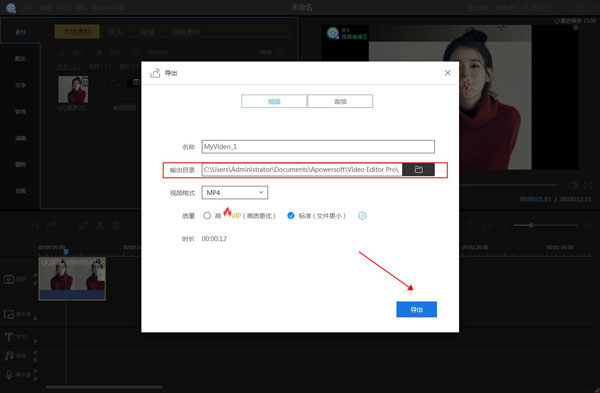Click the blue export button in the dialog
600x393 pixels.
416,309
